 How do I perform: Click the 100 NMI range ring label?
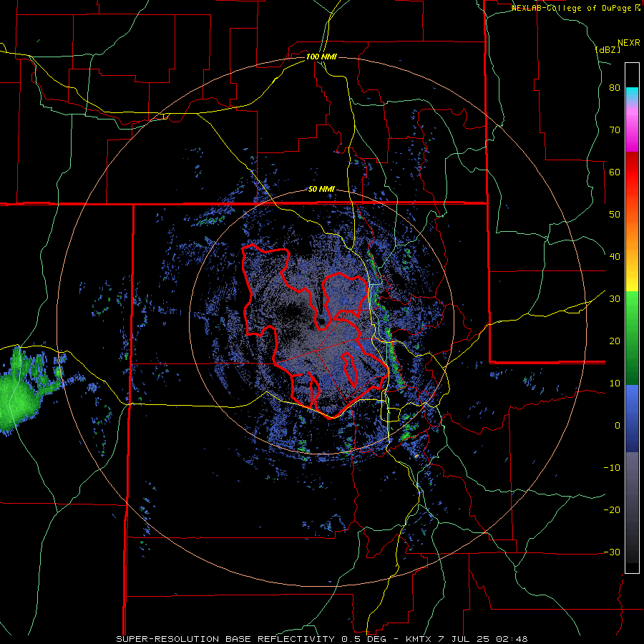point(321,57)
